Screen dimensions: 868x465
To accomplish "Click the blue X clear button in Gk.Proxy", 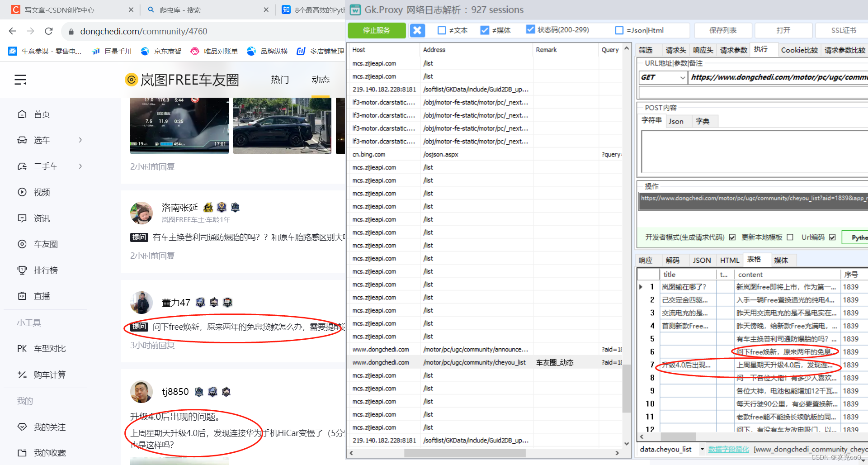I will pos(417,30).
